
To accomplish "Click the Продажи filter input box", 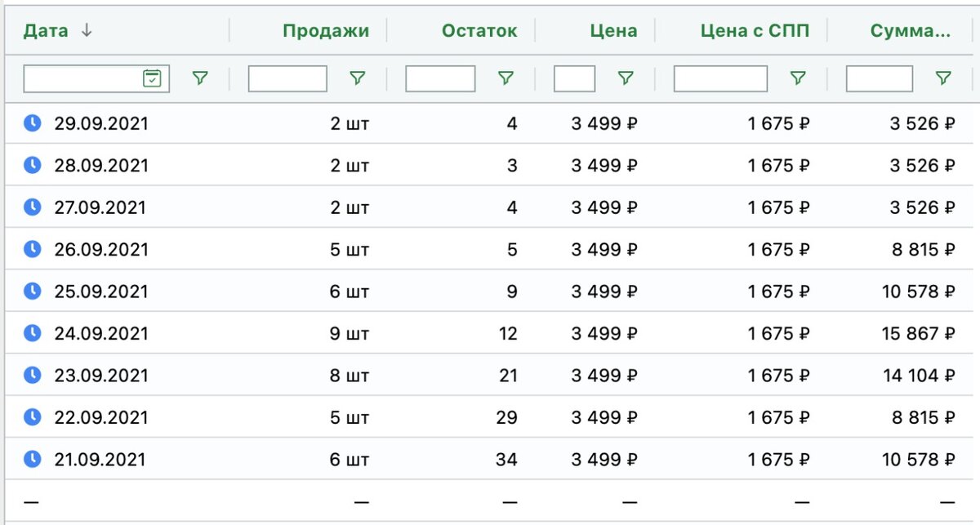I will click(x=287, y=78).
